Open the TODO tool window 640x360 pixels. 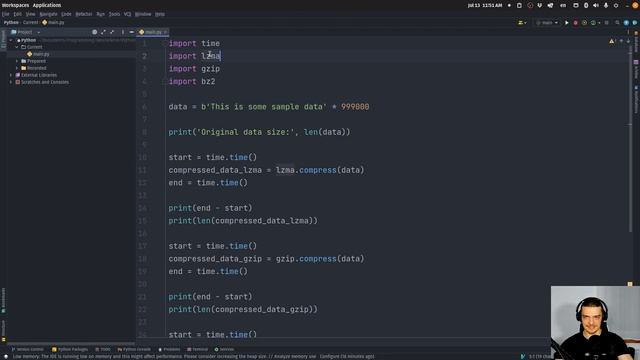pyautogui.click(x=103, y=349)
